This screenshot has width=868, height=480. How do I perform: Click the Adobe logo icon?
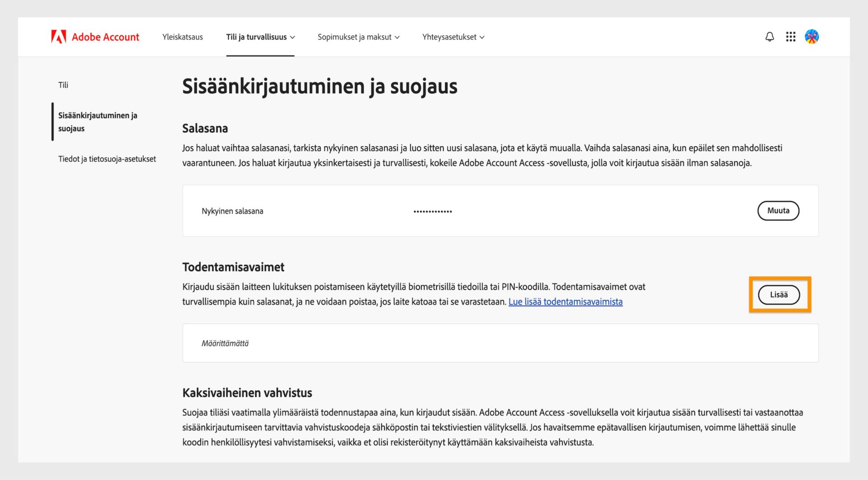pos(59,37)
